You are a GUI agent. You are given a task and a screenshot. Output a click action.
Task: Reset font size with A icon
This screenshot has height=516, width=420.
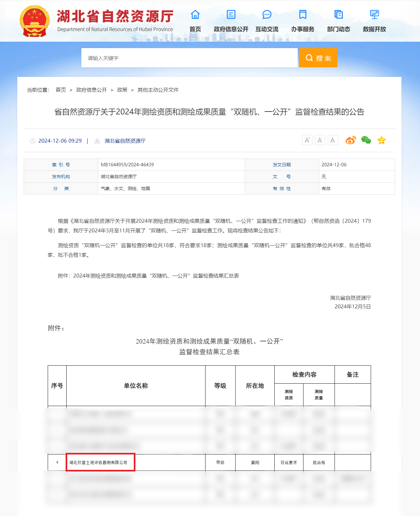(333, 140)
